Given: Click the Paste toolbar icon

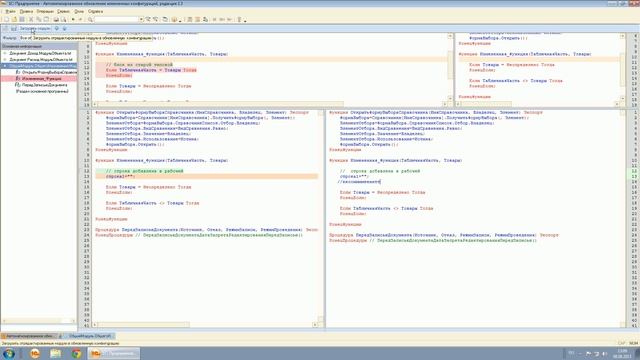Looking at the screenshot, I should tap(47, 19).
